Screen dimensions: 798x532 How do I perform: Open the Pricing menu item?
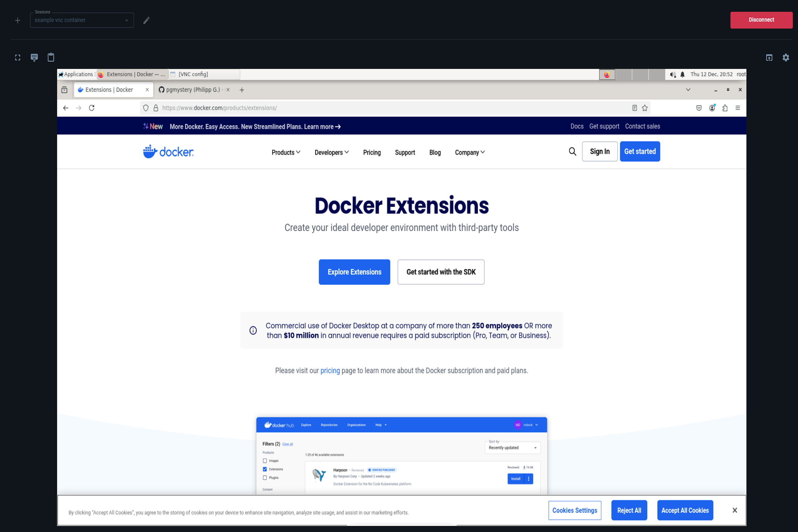[372, 152]
